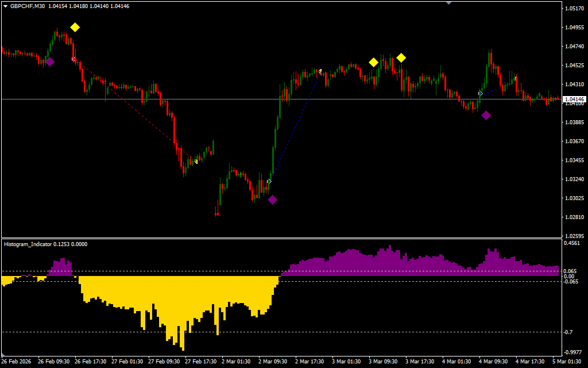Screen dimensions: 588x368
Task: Select the long blue dotted buy trade line
Action: pyautogui.click(x=295, y=126)
